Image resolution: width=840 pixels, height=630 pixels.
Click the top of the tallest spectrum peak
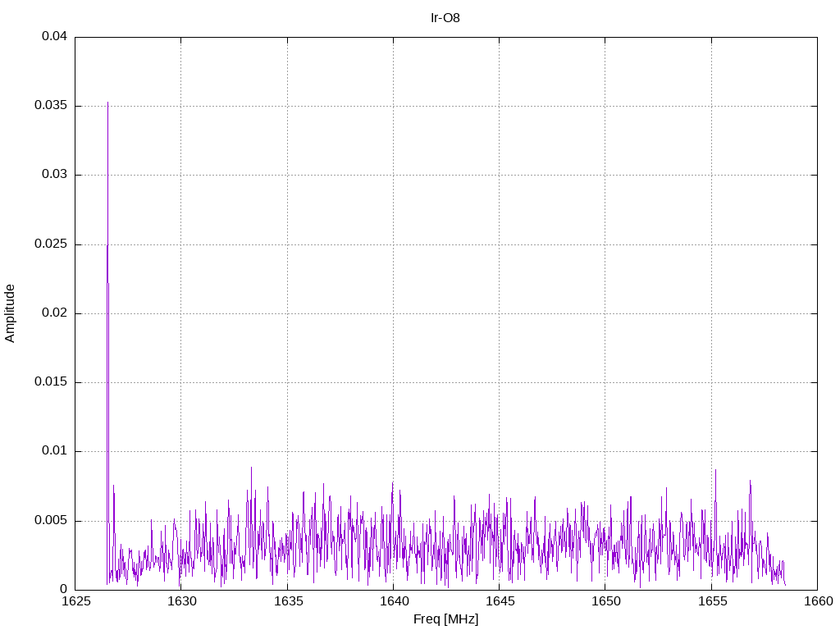(107, 103)
